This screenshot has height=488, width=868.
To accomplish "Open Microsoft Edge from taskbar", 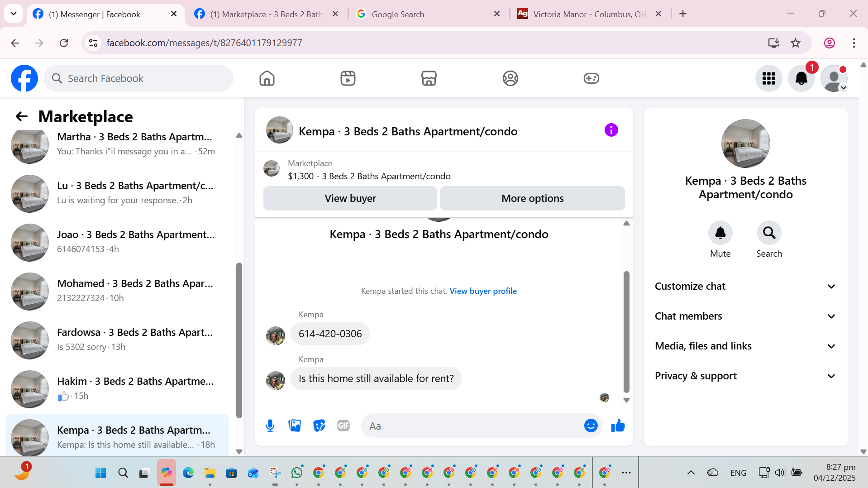I will 188,473.
